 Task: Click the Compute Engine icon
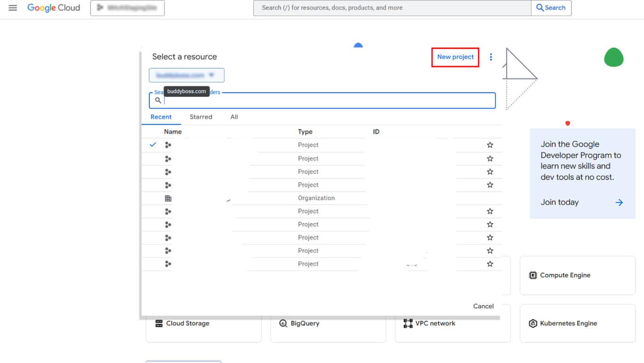[533, 275]
